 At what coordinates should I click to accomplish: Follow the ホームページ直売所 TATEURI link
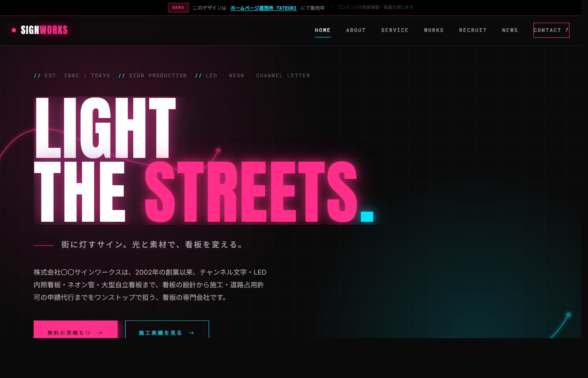pyautogui.click(x=263, y=8)
